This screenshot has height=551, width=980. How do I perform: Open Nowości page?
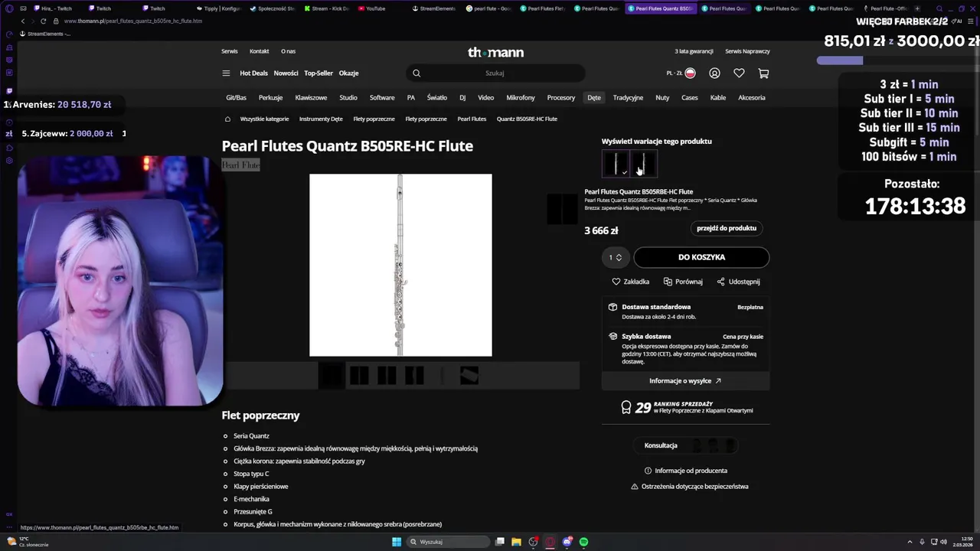coord(286,73)
